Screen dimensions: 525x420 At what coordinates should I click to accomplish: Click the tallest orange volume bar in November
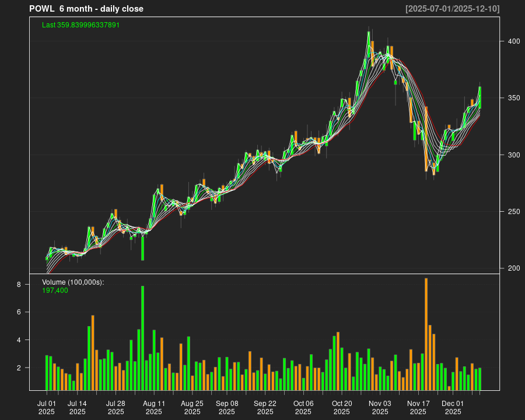coord(426,334)
